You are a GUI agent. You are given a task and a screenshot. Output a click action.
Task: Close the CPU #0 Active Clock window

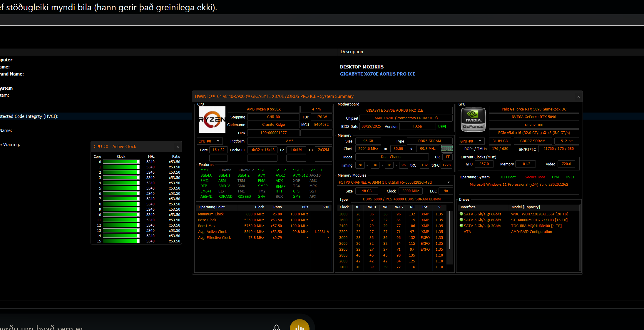pyautogui.click(x=178, y=147)
